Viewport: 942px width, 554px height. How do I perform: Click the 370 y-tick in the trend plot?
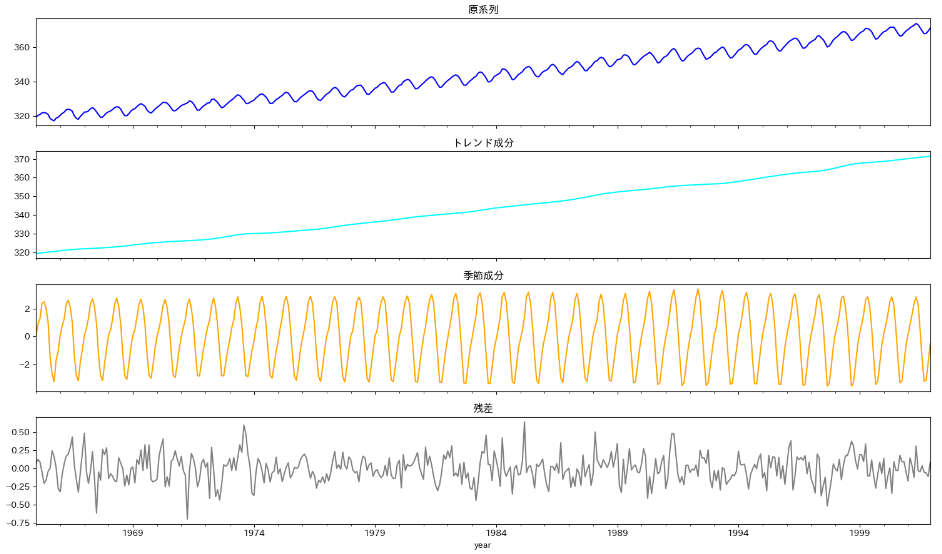click(x=21, y=159)
